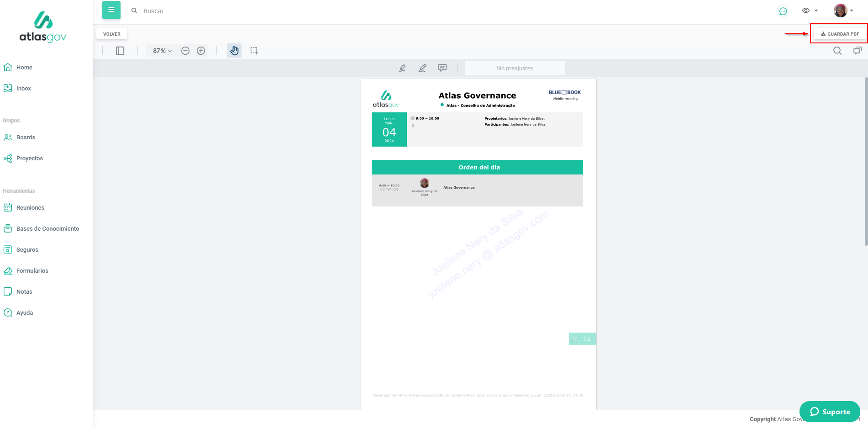Open the 87% zoom level dropdown
Image resolution: width=868 pixels, height=428 pixels.
[162, 51]
